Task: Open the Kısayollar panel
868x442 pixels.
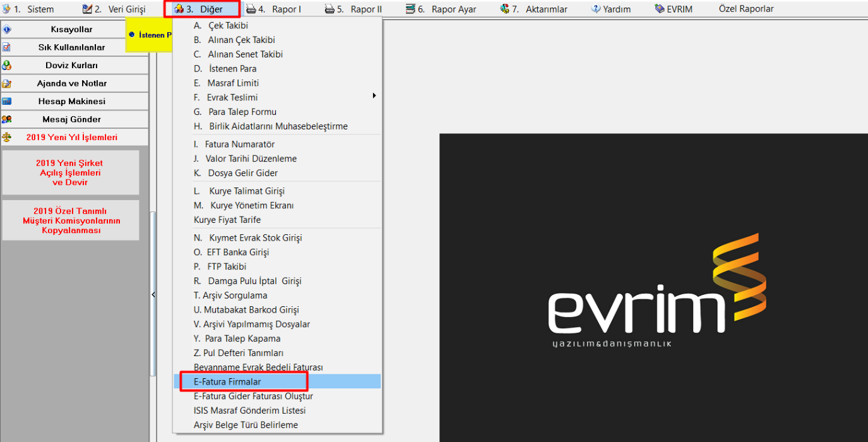Action: pos(74,30)
